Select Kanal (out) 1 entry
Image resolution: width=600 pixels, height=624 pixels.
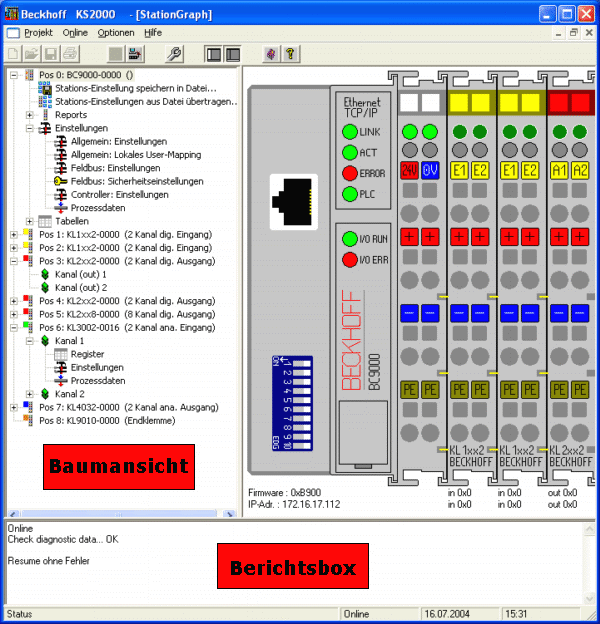81,275
